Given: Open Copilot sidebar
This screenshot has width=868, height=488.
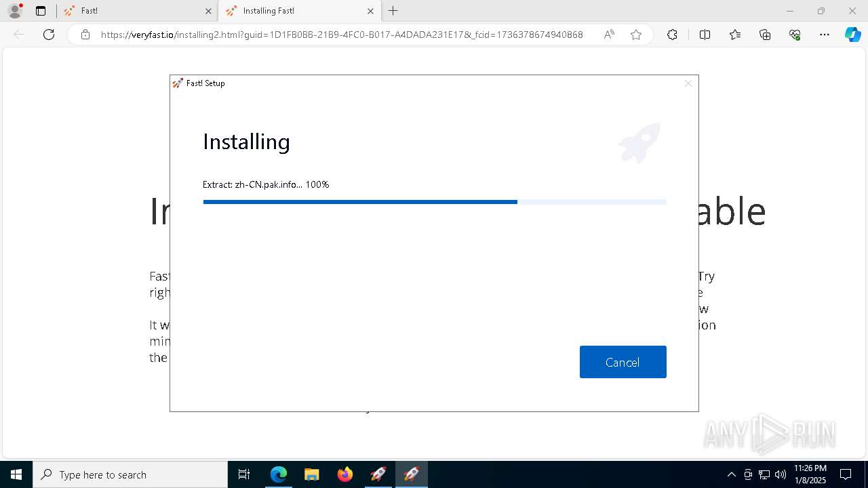Looking at the screenshot, I should [852, 35].
